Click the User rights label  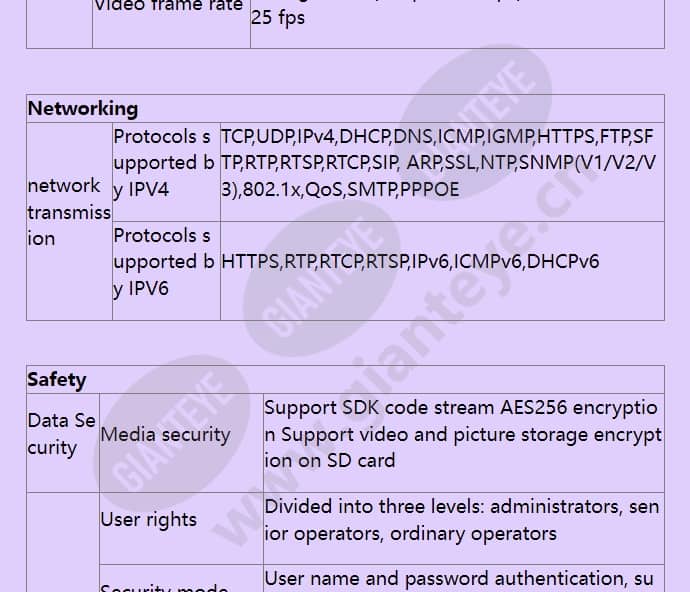pos(148,520)
